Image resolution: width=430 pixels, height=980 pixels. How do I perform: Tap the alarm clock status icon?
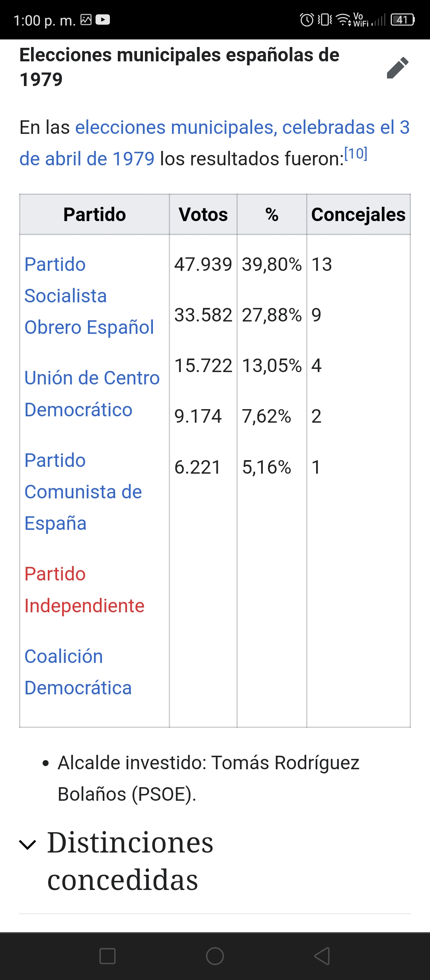[x=307, y=20]
